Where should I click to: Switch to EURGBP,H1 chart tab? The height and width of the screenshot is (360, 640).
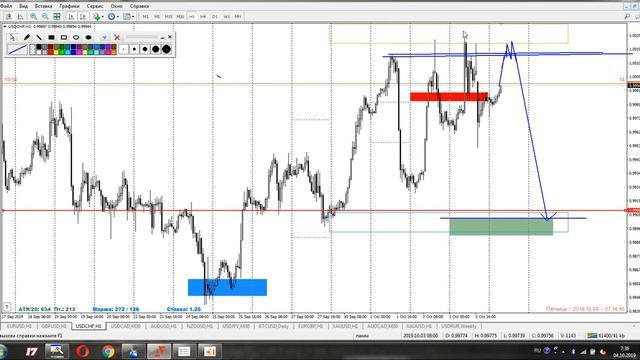pos(310,326)
